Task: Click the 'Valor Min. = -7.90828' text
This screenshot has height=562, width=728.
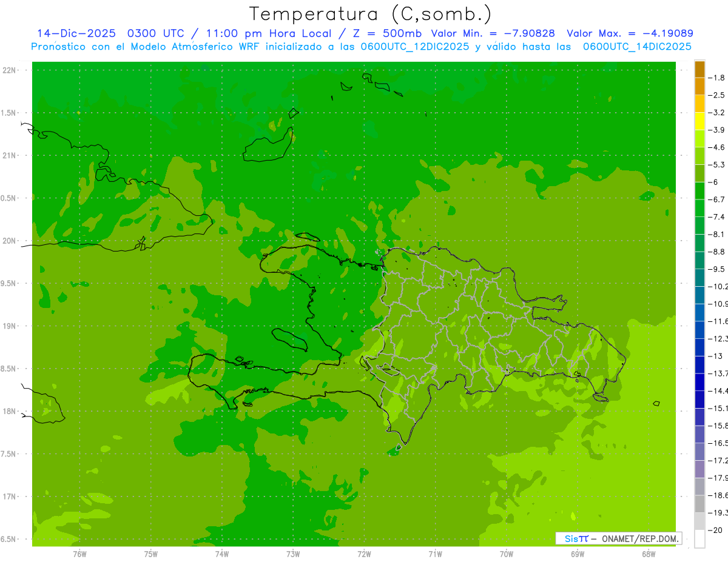Action: click(493, 33)
